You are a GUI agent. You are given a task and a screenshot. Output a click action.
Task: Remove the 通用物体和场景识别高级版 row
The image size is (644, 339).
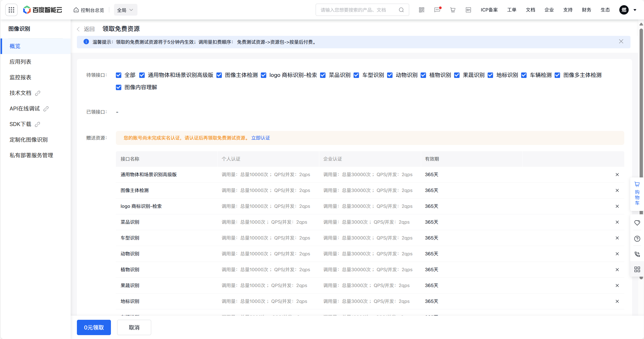pyautogui.click(x=617, y=175)
